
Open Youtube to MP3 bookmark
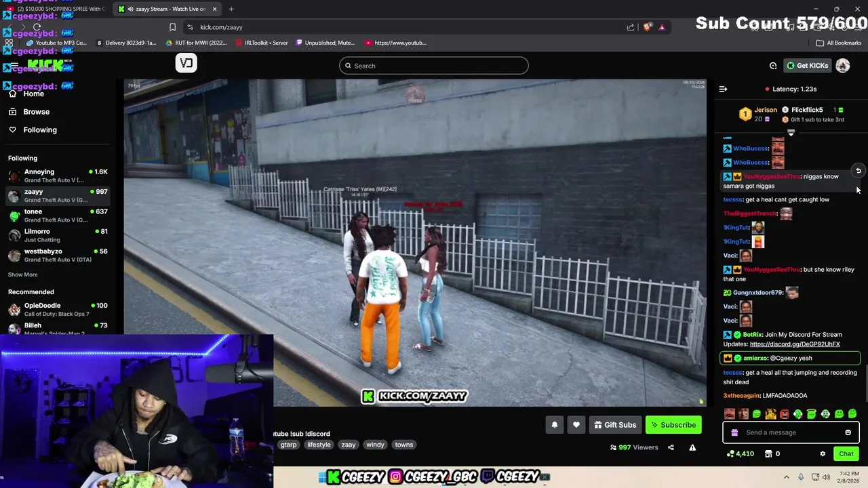pyautogui.click(x=58, y=43)
